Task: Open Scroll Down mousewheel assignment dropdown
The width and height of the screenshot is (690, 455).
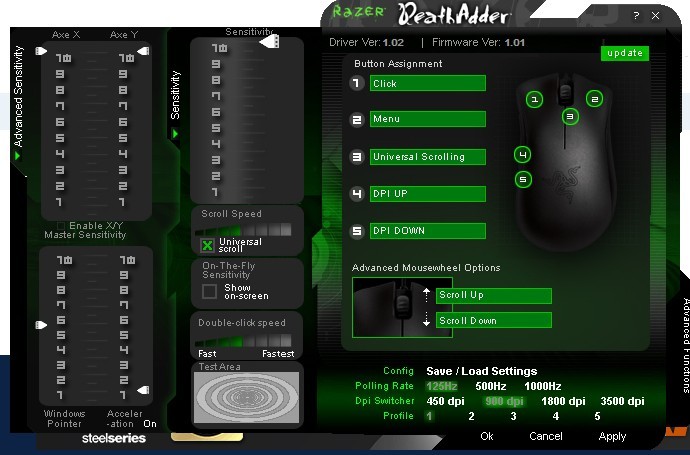Action: point(494,320)
